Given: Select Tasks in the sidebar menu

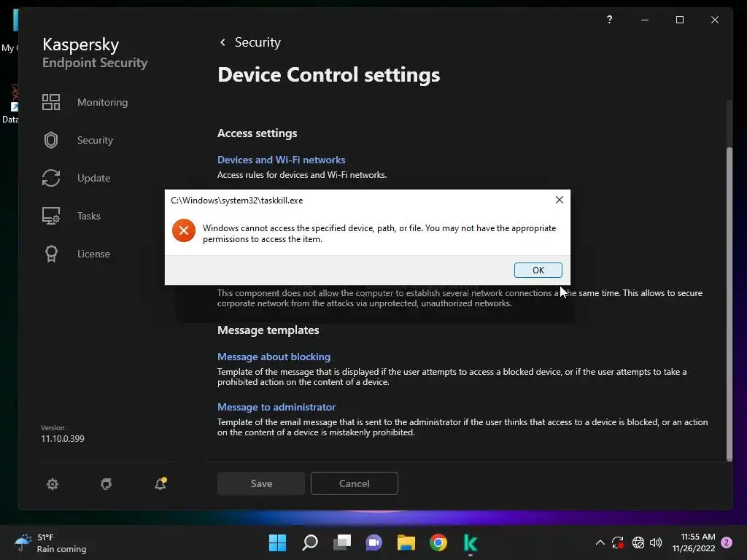Looking at the screenshot, I should pos(88,216).
